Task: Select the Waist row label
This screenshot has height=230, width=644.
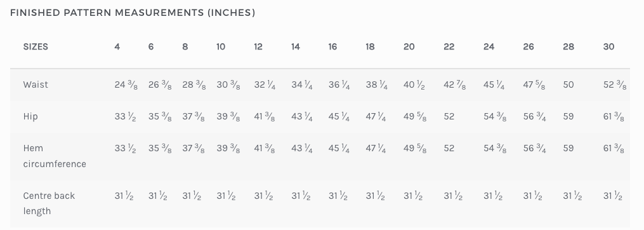Action: [36, 85]
